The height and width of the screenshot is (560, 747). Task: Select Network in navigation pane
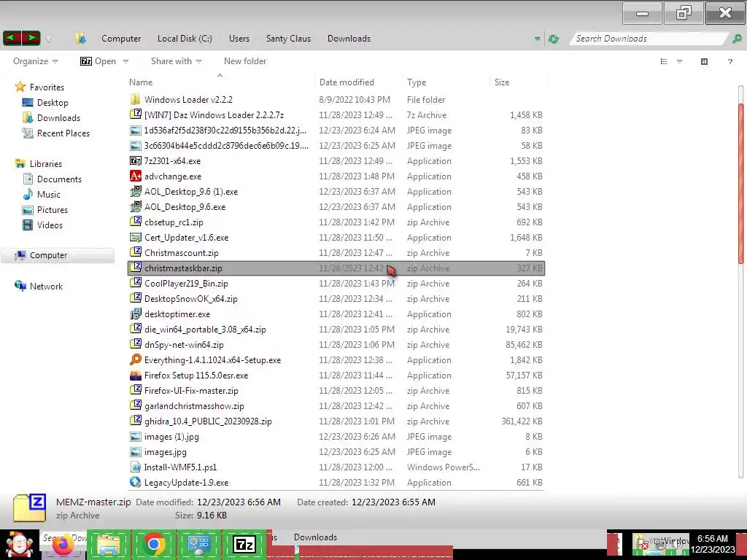tap(46, 286)
